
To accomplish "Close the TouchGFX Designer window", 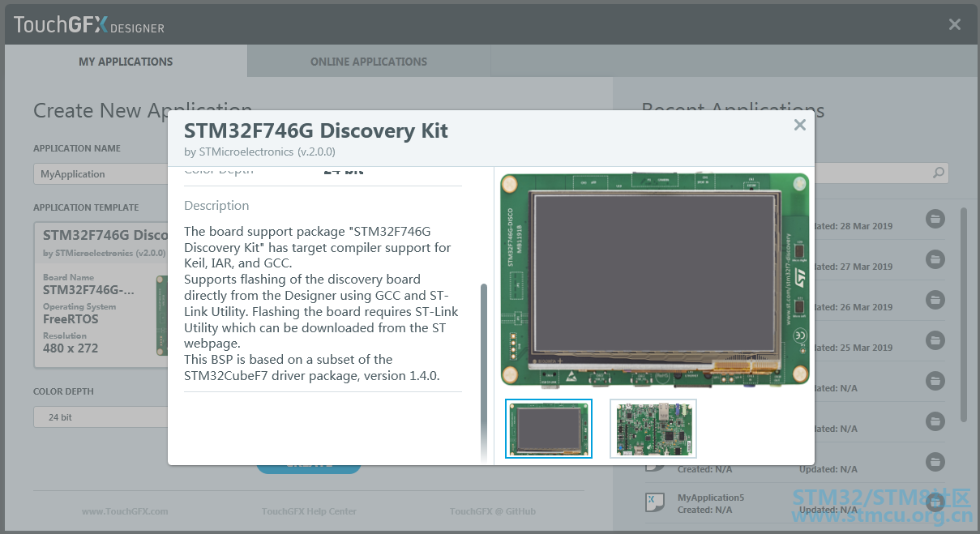I will click(x=955, y=24).
